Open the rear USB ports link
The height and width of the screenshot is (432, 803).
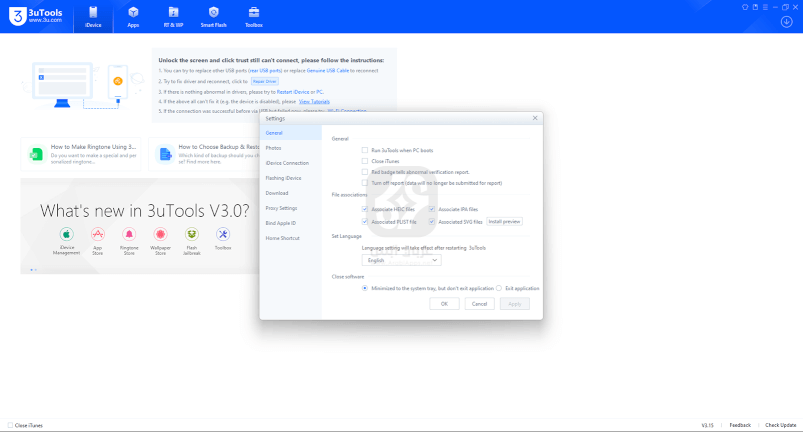tap(265, 71)
